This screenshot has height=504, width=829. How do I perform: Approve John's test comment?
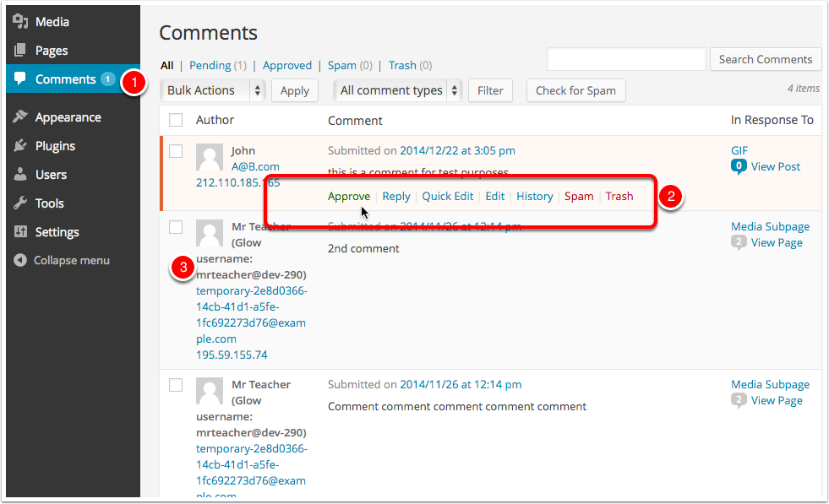348,196
